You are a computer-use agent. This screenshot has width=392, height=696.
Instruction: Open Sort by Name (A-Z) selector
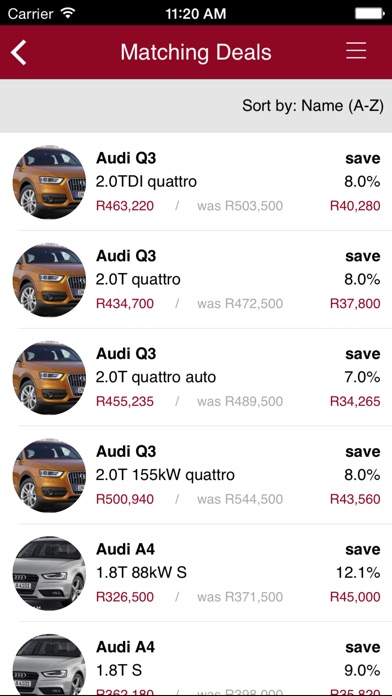[313, 106]
